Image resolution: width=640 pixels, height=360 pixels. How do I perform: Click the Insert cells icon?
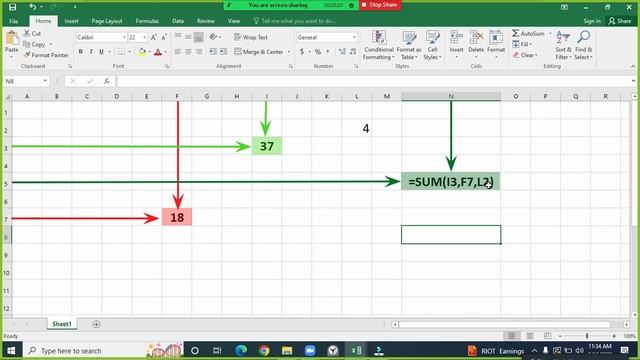456,37
